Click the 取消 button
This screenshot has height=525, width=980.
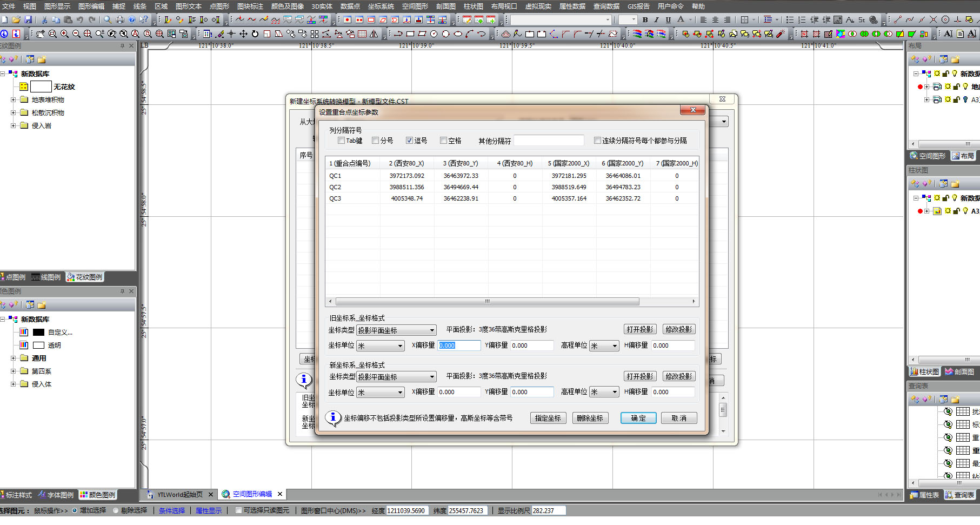(679, 418)
